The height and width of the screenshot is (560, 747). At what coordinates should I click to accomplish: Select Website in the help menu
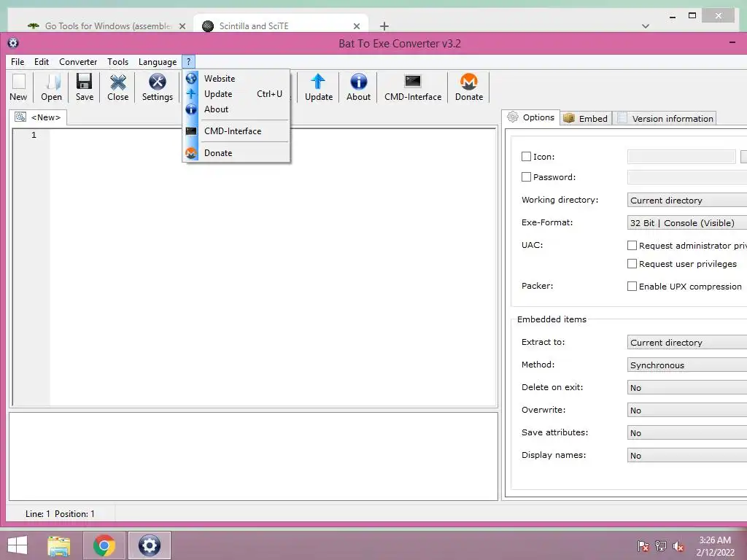(x=236, y=78)
